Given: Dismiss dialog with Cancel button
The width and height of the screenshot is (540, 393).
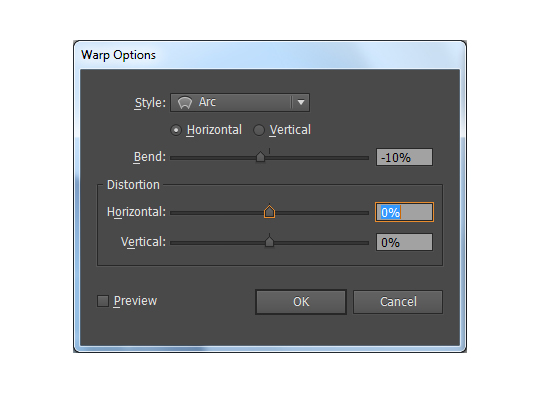Looking at the screenshot, I should (398, 302).
